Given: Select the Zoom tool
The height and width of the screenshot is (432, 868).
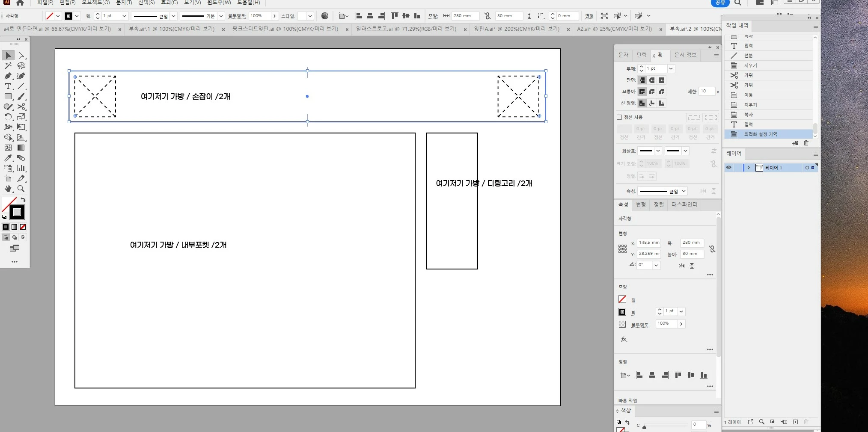Looking at the screenshot, I should pos(21,189).
